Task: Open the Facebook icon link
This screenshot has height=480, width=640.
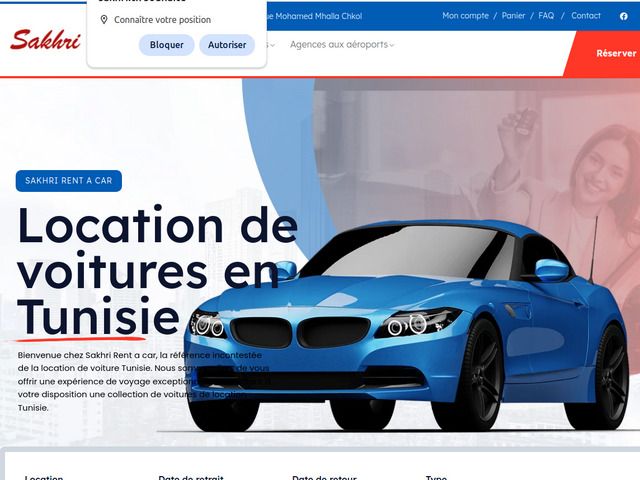Action: pyautogui.click(x=624, y=16)
